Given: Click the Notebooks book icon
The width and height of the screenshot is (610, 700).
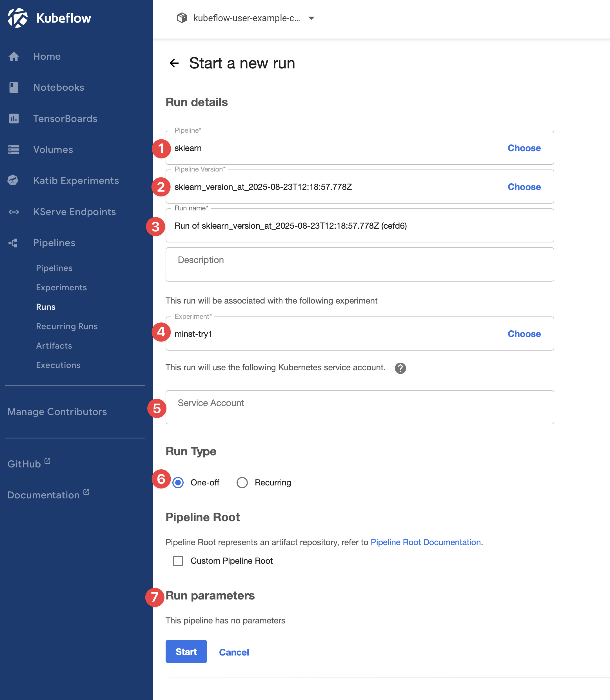Looking at the screenshot, I should click(x=14, y=88).
